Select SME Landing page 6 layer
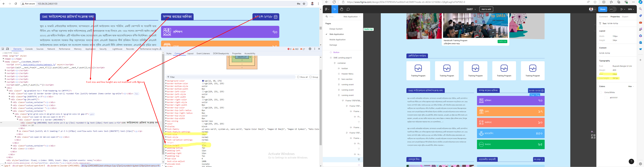The height and width of the screenshot is (167, 644). pyautogui.click(x=342, y=58)
